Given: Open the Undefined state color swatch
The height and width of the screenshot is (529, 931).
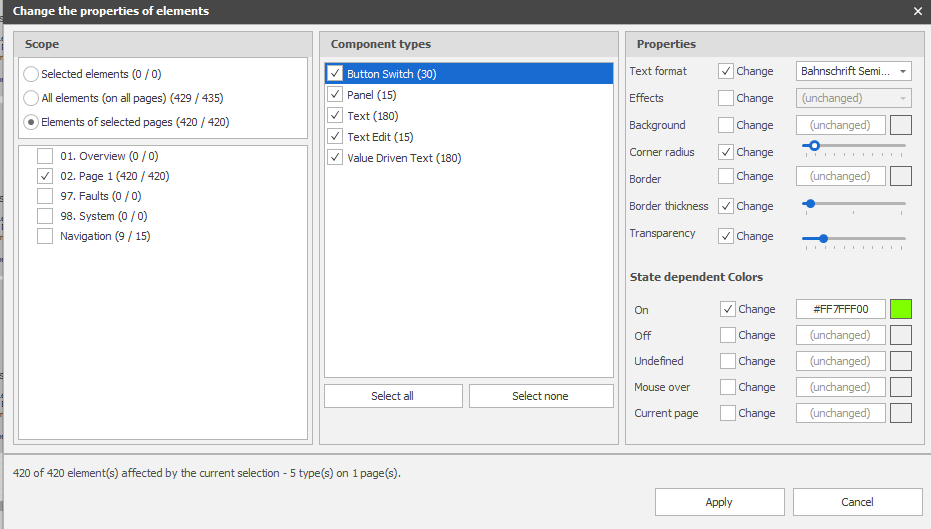Looking at the screenshot, I should tap(901, 361).
